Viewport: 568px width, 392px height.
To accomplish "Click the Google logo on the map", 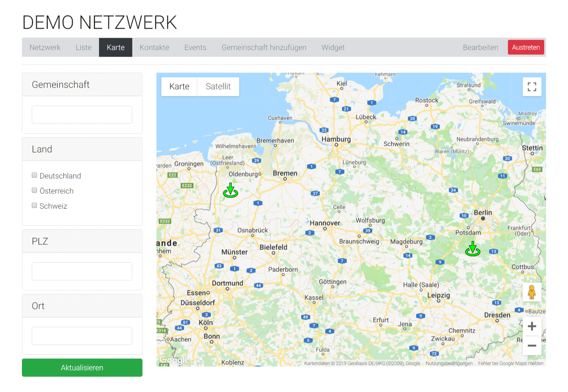I will click(173, 359).
